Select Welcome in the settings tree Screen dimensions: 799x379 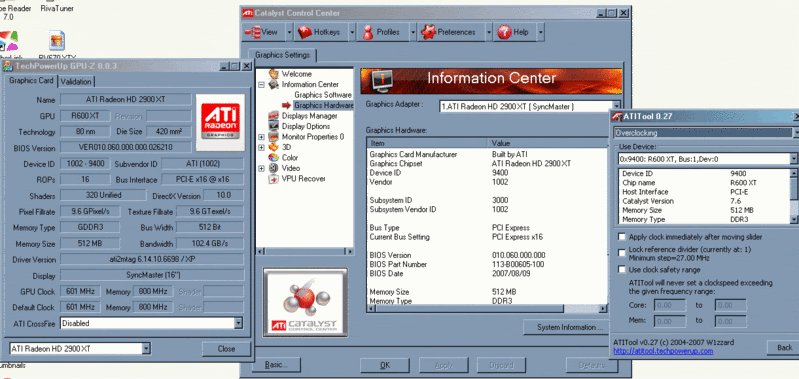click(x=296, y=74)
